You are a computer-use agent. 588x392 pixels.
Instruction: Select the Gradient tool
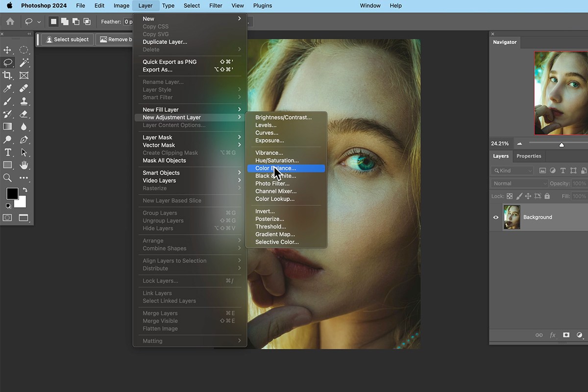(x=7, y=126)
